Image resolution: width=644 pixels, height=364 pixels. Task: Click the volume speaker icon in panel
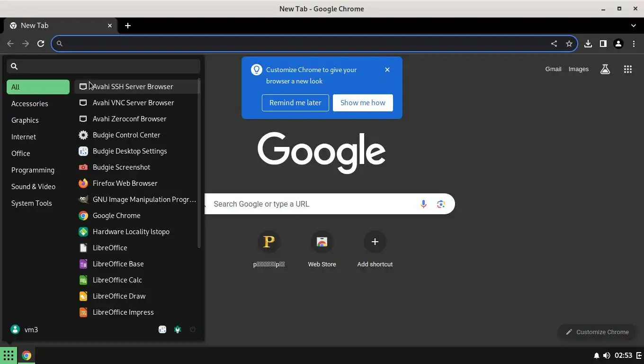coord(606,355)
